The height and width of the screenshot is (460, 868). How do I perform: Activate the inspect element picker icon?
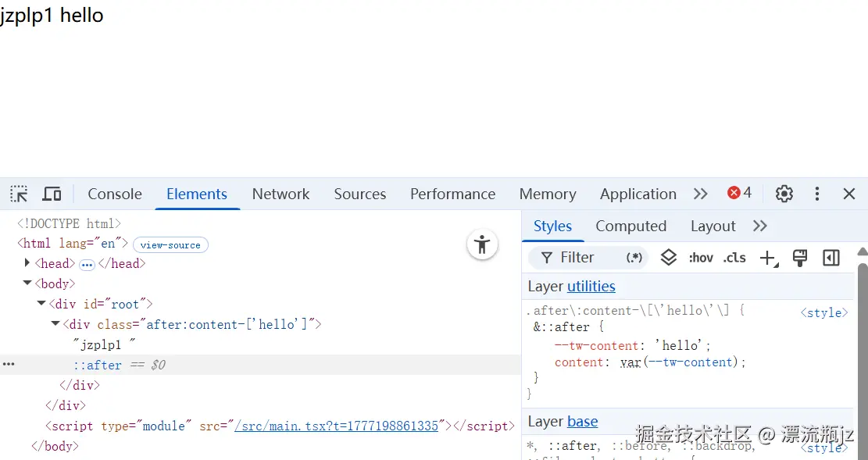click(19, 194)
